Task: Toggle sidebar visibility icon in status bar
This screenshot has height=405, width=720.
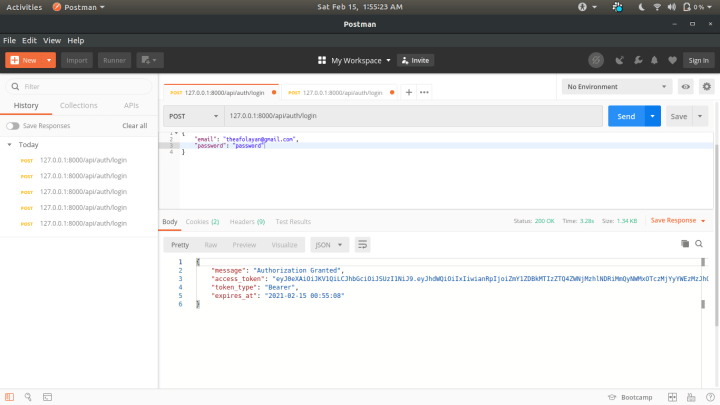Action: 10,397
